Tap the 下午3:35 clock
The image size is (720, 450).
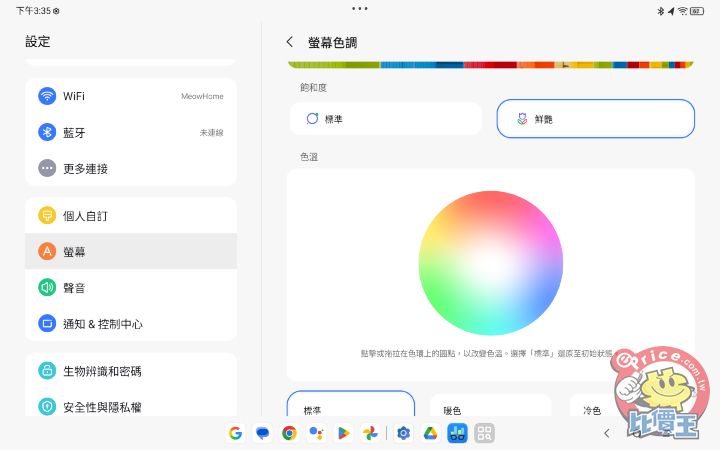coord(34,11)
